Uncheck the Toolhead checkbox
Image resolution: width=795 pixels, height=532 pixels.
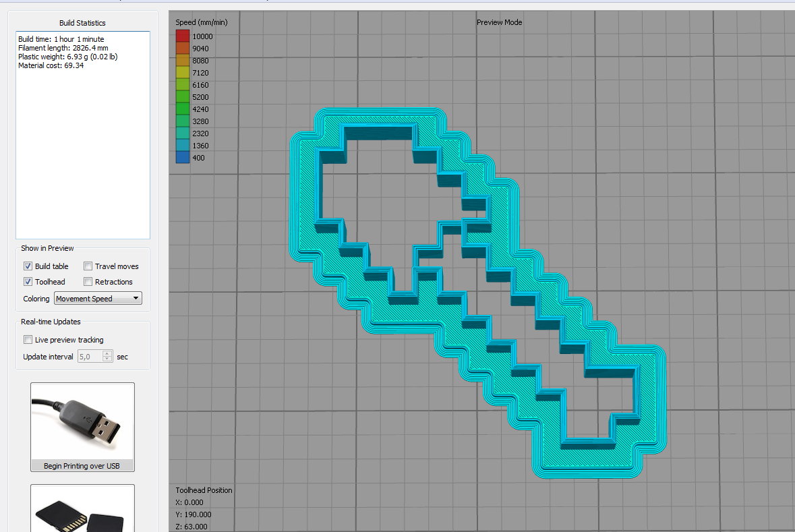(x=28, y=282)
